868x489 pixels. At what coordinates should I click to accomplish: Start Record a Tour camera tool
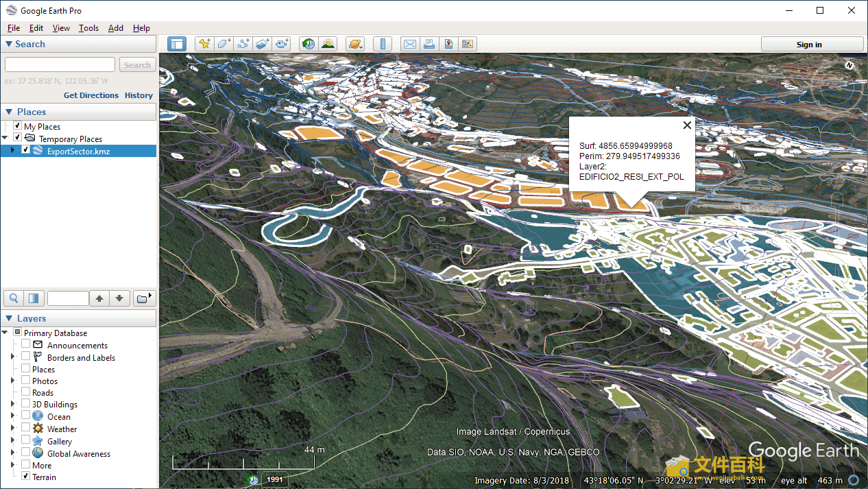(282, 44)
